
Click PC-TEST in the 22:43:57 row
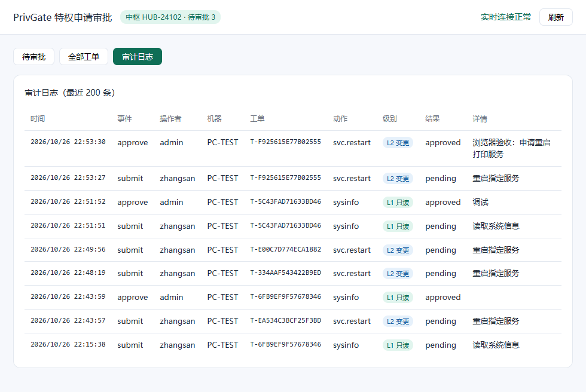click(x=222, y=321)
